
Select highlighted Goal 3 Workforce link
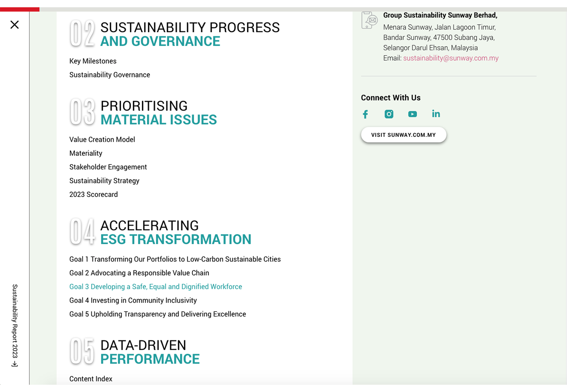point(156,287)
